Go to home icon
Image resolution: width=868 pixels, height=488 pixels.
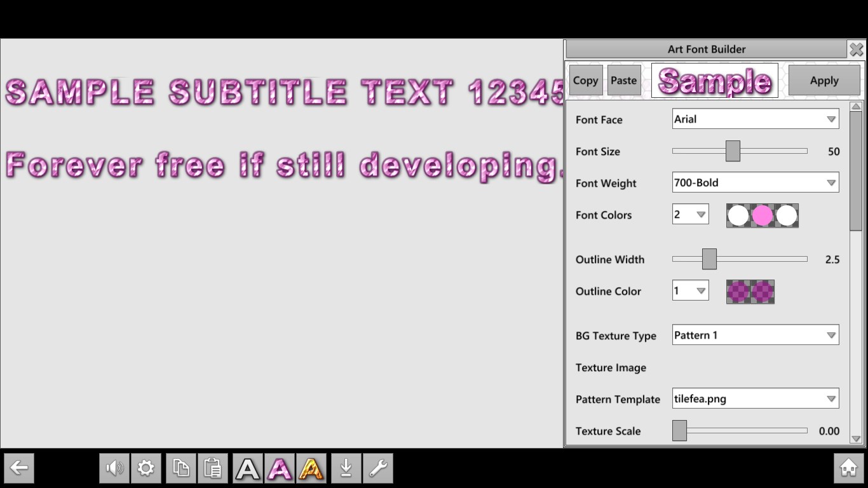849,468
